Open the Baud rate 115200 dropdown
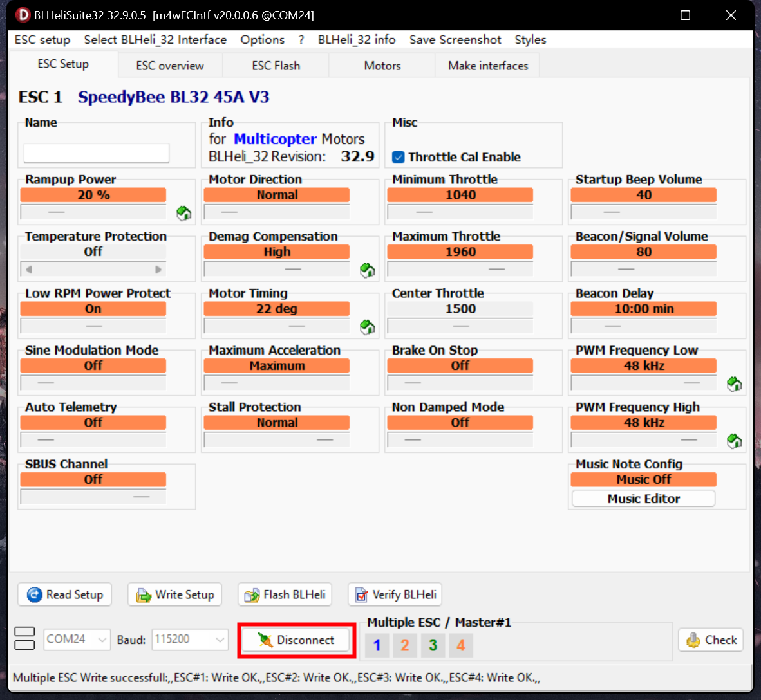Image resolution: width=761 pixels, height=700 pixels. coord(190,640)
